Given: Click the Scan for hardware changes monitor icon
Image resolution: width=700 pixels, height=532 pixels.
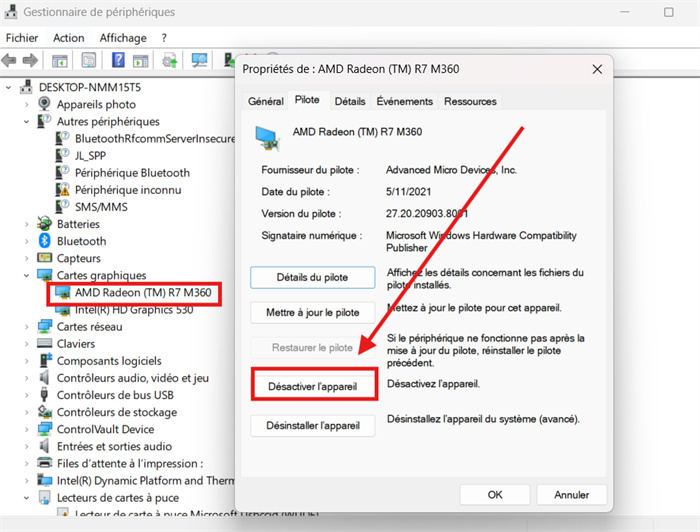Looking at the screenshot, I should point(199,60).
